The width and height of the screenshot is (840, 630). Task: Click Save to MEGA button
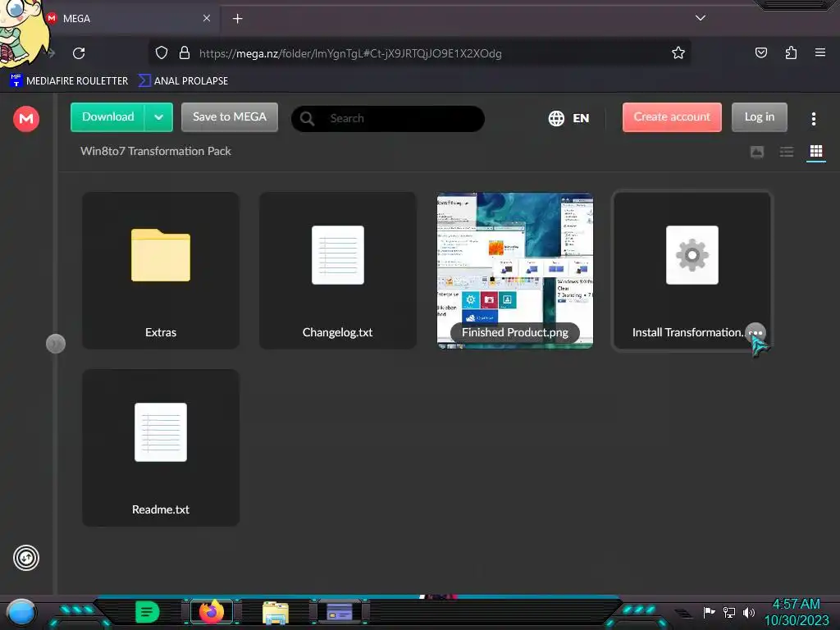pyautogui.click(x=230, y=116)
